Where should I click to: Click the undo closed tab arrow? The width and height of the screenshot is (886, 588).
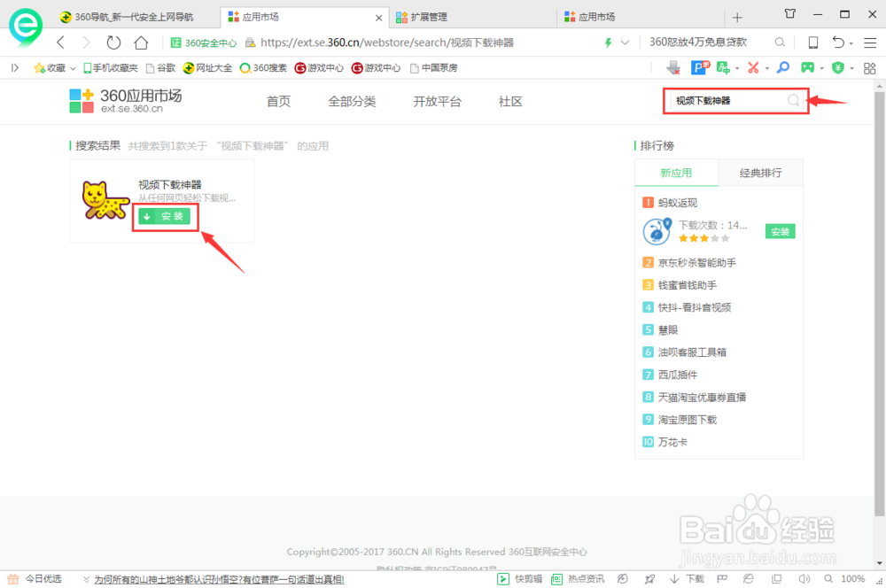[x=838, y=43]
